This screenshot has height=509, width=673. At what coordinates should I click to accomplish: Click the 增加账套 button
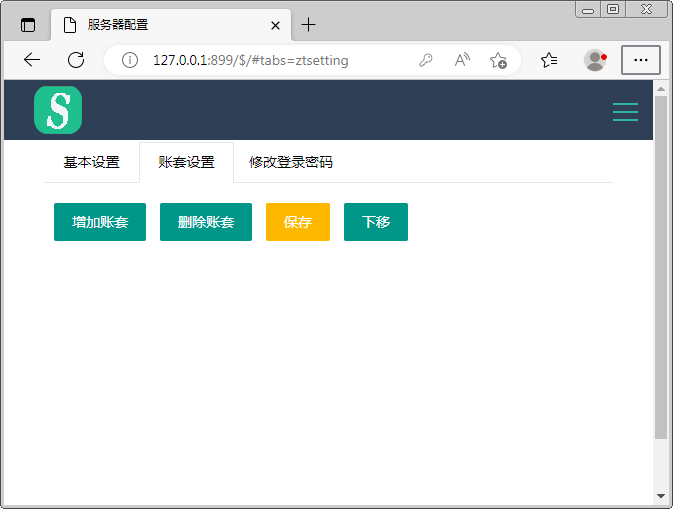(100, 222)
